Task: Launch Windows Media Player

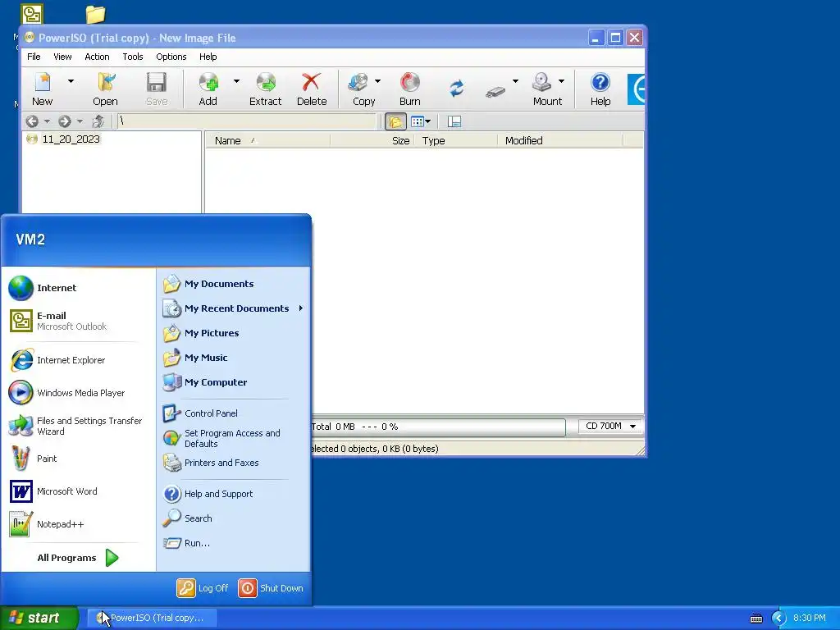Action: 78,393
